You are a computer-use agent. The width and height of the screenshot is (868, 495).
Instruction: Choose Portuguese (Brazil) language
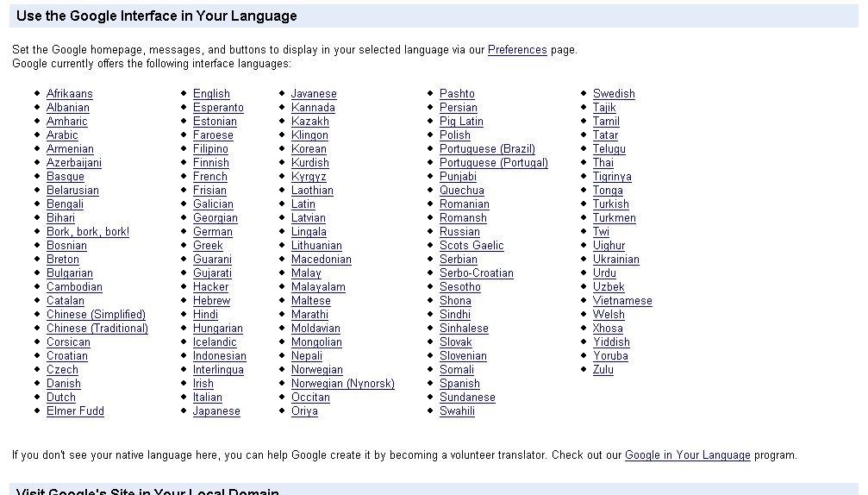pyautogui.click(x=487, y=149)
